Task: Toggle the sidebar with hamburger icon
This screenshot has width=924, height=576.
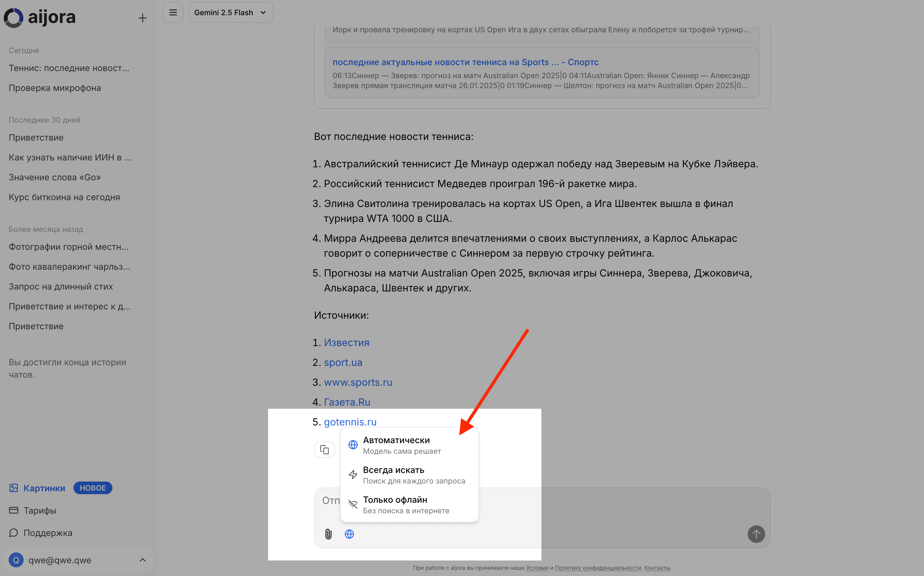Action: coord(173,13)
